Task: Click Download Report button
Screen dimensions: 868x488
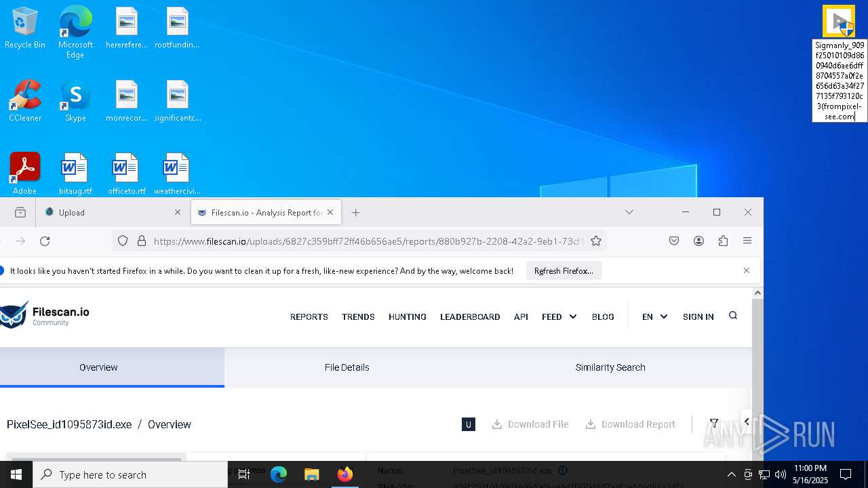Action: (631, 424)
